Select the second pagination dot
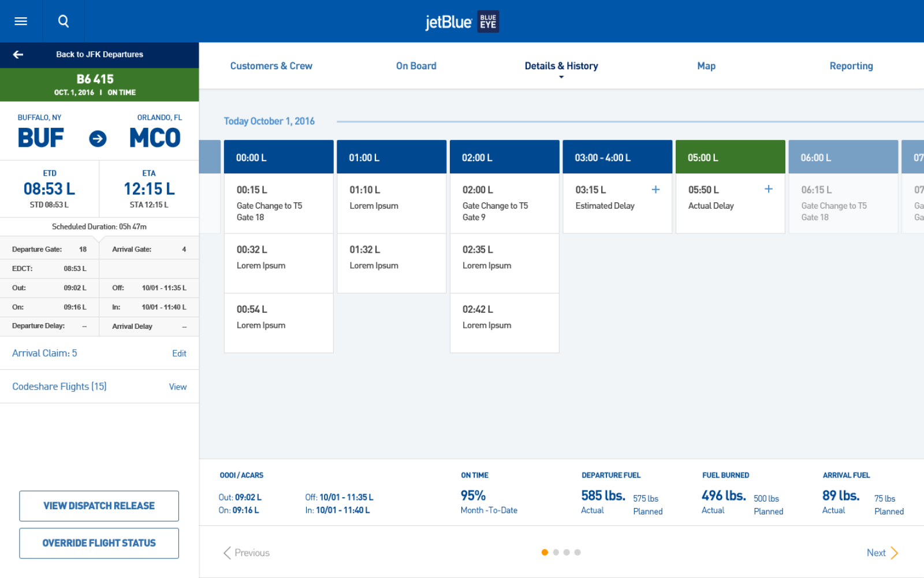The width and height of the screenshot is (924, 578). coord(556,553)
